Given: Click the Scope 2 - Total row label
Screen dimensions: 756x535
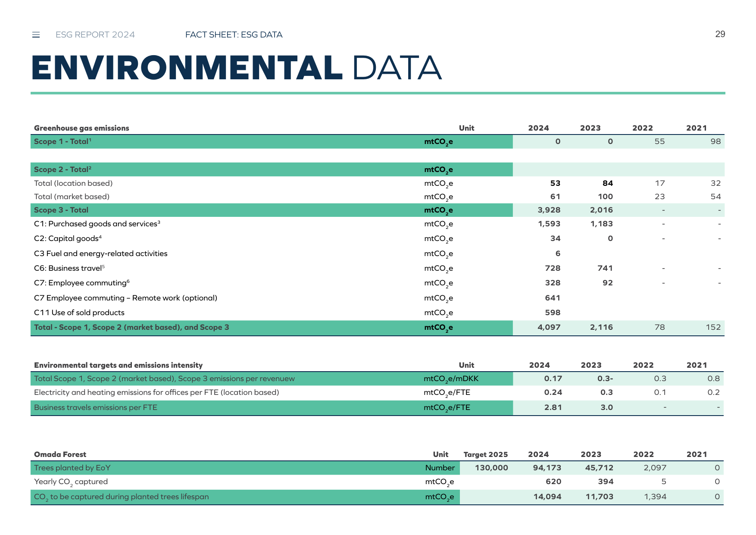Looking at the screenshot, I should click(x=62, y=169).
